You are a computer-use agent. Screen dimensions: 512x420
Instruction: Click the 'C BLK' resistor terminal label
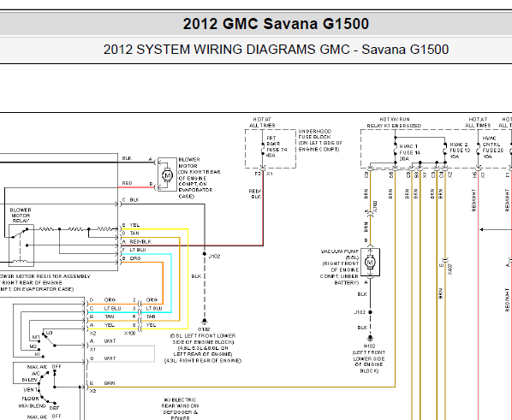click(131, 199)
